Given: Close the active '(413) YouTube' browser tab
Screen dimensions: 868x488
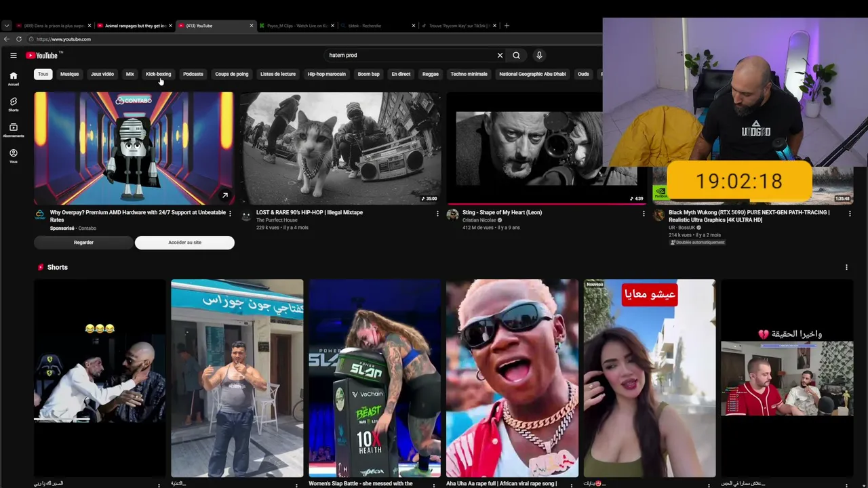Looking at the screenshot, I should (x=252, y=26).
